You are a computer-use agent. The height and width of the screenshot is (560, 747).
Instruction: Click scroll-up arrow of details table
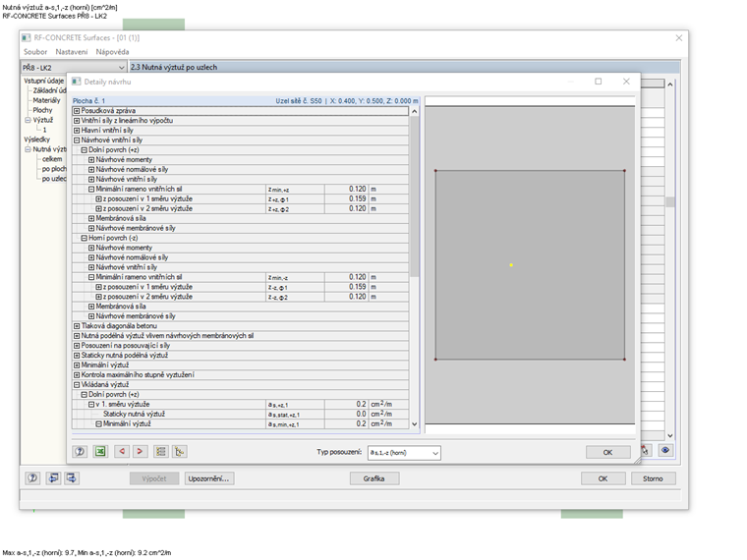pos(414,111)
